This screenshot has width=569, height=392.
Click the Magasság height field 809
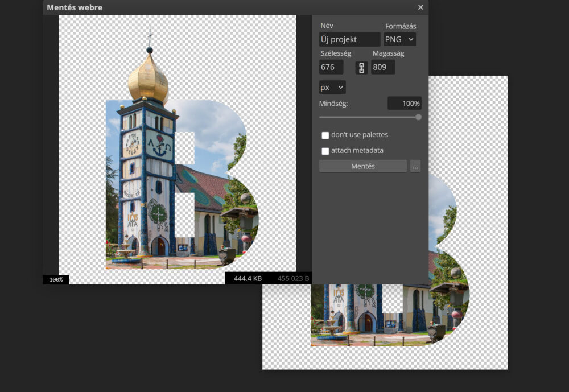coord(383,67)
